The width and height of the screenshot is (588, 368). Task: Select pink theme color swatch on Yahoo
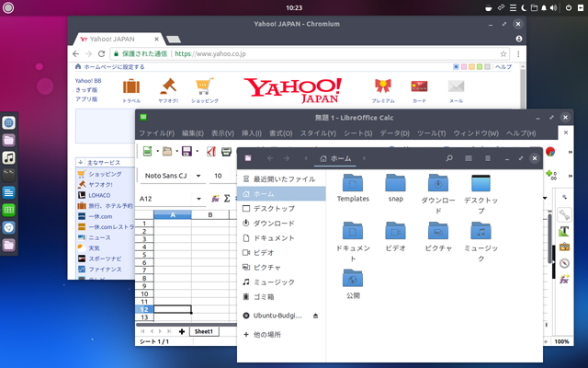pos(464,67)
